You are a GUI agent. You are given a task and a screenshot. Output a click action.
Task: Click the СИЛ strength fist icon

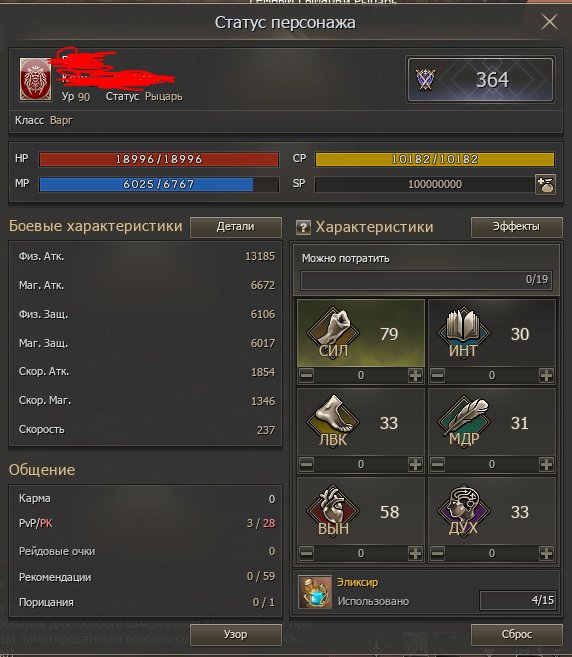pyautogui.click(x=333, y=333)
